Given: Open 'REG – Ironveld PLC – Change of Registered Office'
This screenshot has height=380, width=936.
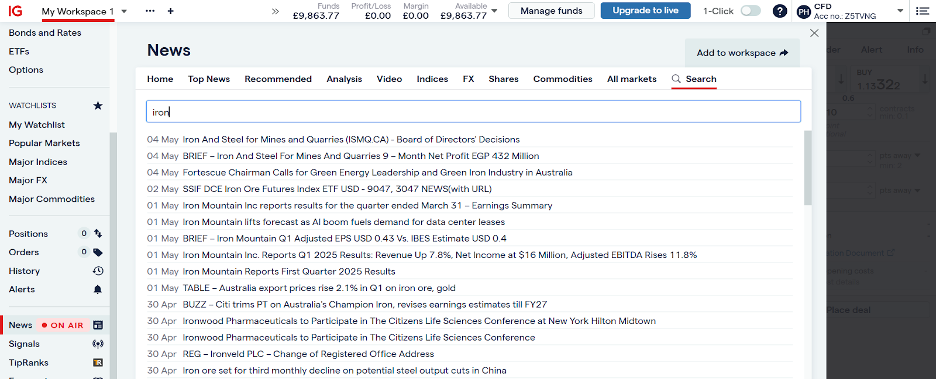Looking at the screenshot, I should pos(308,354).
